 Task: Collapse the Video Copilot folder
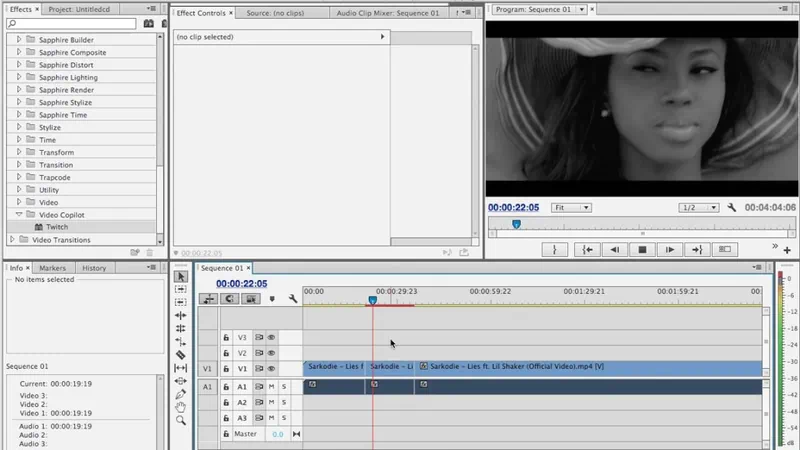19,214
